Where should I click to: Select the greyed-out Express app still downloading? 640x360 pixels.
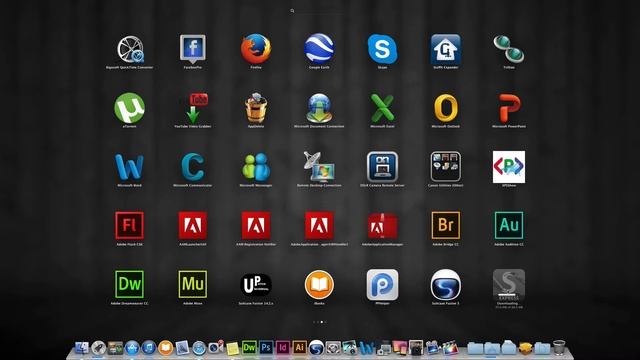509,284
